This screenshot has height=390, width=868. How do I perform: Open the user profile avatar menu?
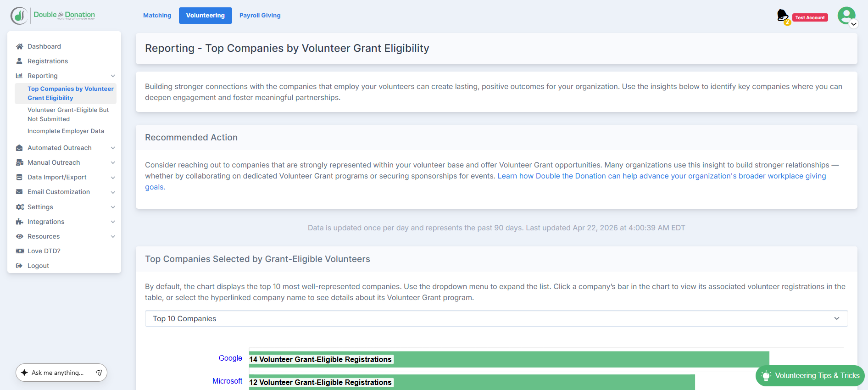(x=847, y=17)
